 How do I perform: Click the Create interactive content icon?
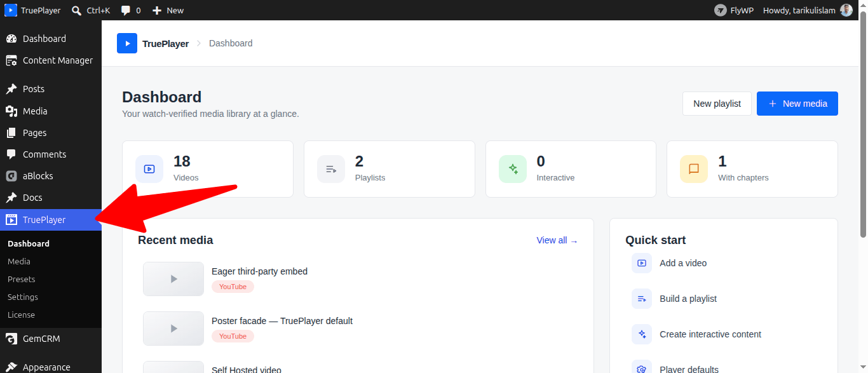642,334
